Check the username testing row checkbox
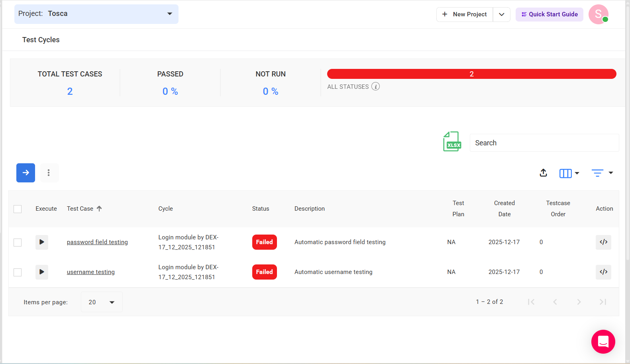This screenshot has width=630, height=364. coord(18,272)
